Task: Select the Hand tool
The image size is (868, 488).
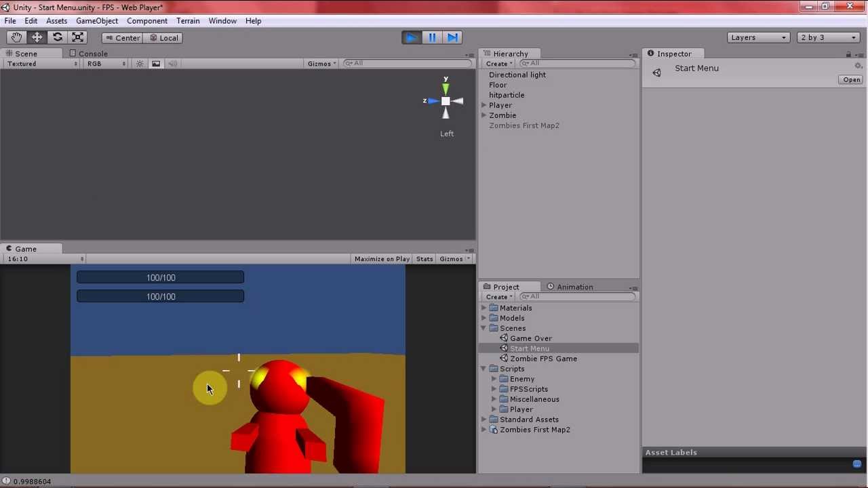Action: 16,38
